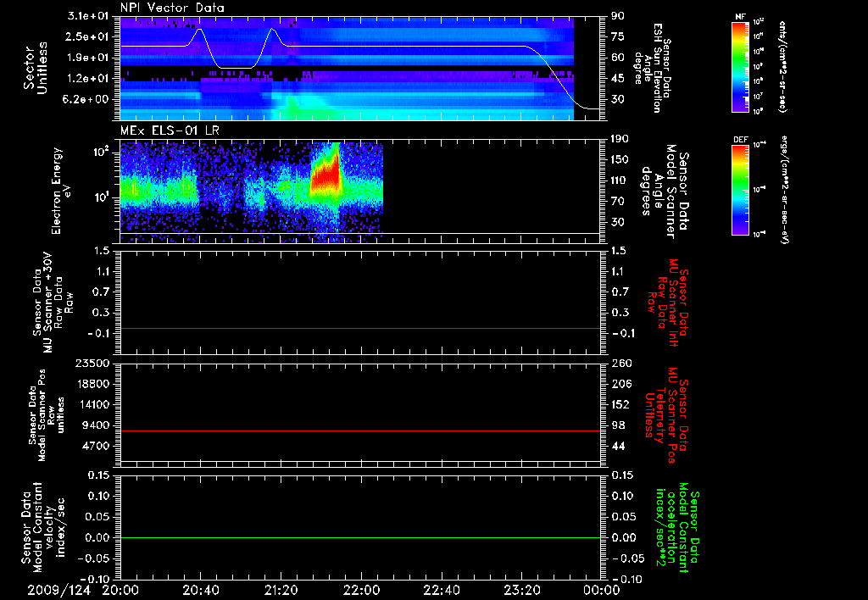The height and width of the screenshot is (600, 868).
Task: Click the MU Scanner +30V Raw Data label
Action: pos(53,303)
